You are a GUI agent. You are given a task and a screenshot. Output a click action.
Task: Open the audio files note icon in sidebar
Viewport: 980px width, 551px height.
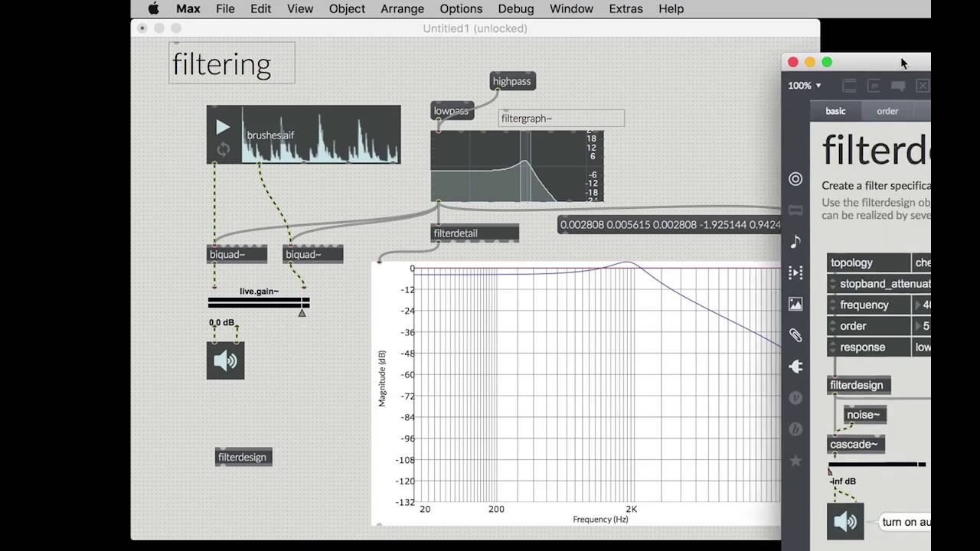tap(795, 242)
